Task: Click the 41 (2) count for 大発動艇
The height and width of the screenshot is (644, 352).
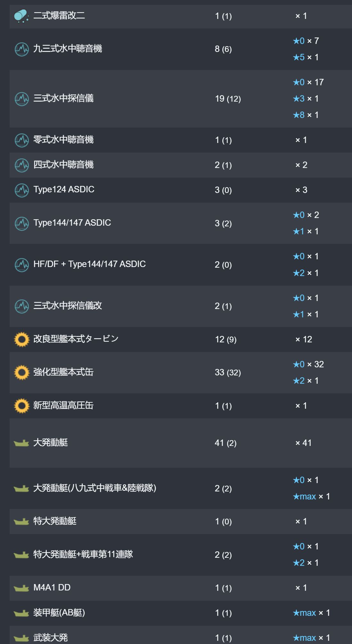Action: [225, 443]
